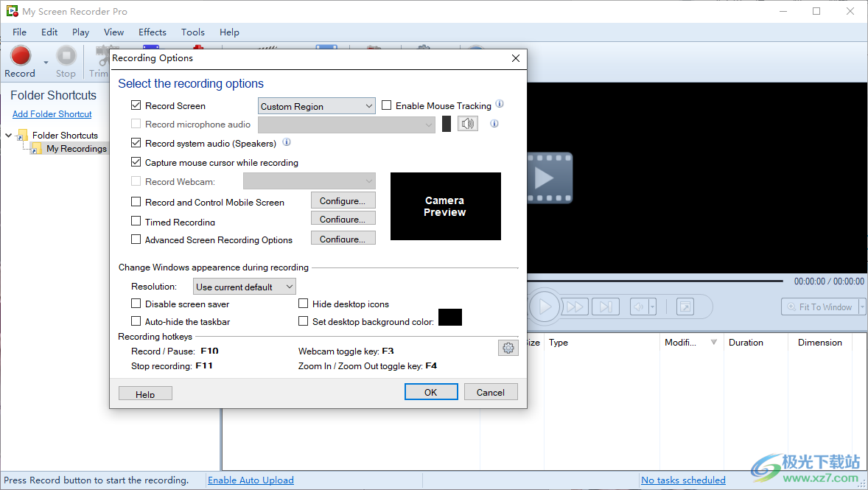Collapse the Folder Shortcuts tree
This screenshot has width=868, height=490.
coord(7,135)
